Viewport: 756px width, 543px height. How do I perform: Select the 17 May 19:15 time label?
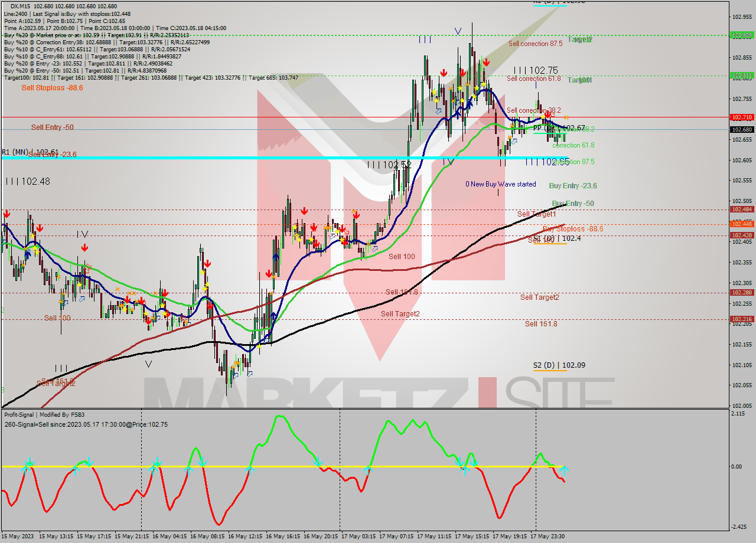(510, 537)
